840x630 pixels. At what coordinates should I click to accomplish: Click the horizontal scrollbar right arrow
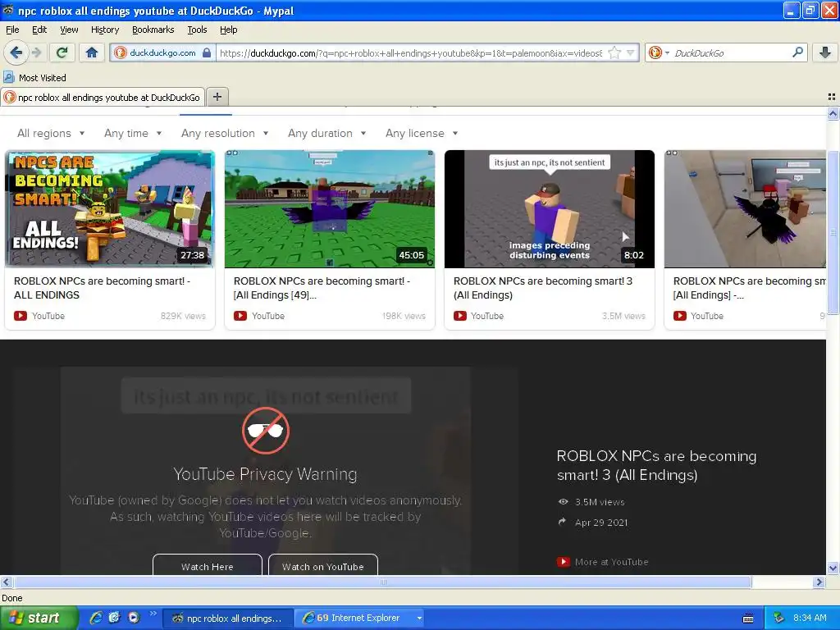pos(819,582)
